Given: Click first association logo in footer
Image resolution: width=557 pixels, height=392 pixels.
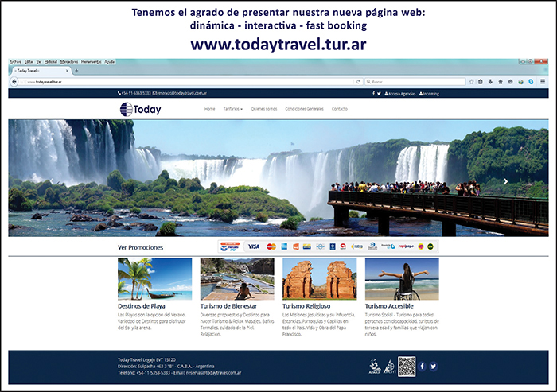Looking at the screenshot, I should click(375, 367).
